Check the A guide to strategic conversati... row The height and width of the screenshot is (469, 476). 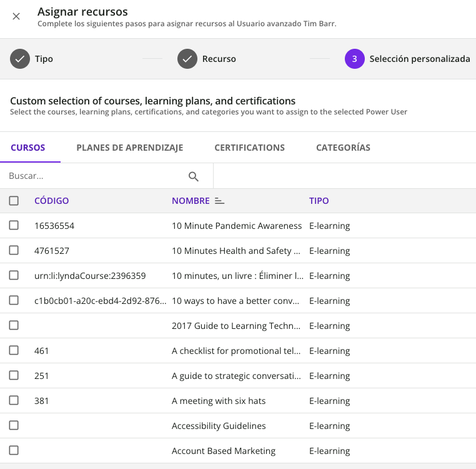tap(14, 375)
